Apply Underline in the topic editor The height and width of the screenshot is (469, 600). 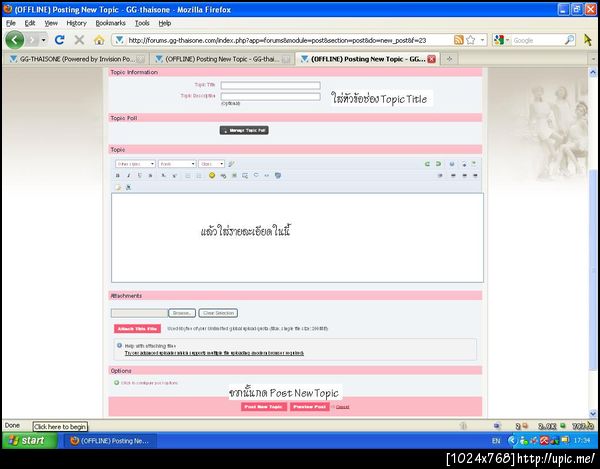pos(139,176)
